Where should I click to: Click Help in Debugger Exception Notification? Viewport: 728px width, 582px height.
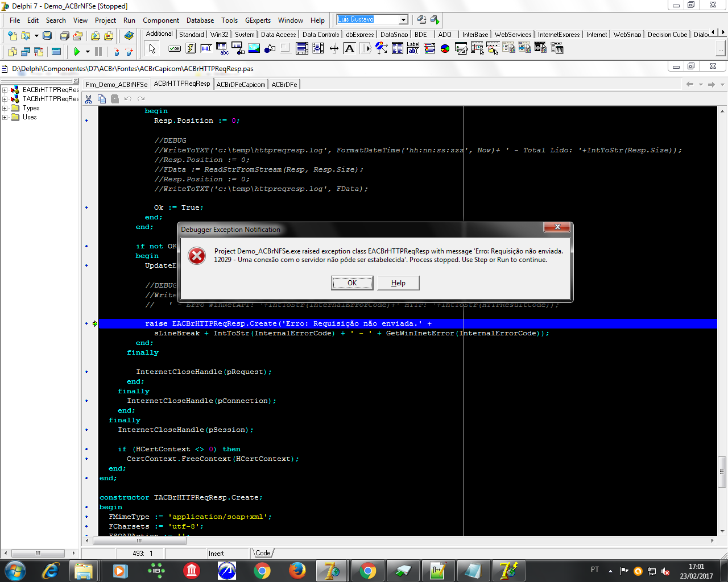398,283
